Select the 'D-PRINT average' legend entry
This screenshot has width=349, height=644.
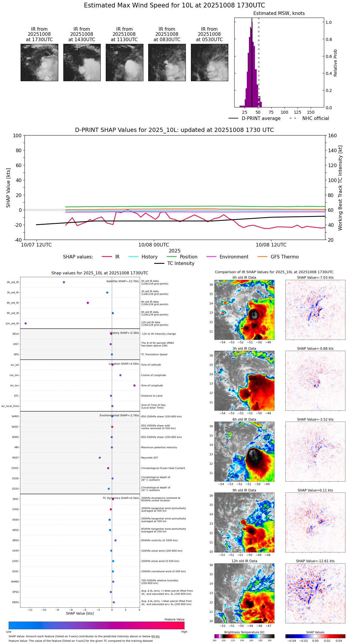point(255,118)
